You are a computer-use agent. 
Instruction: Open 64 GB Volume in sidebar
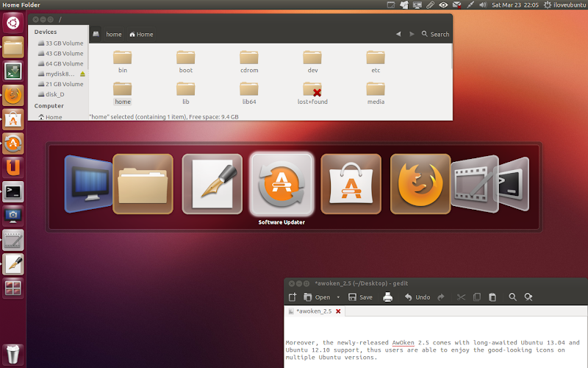click(60, 63)
